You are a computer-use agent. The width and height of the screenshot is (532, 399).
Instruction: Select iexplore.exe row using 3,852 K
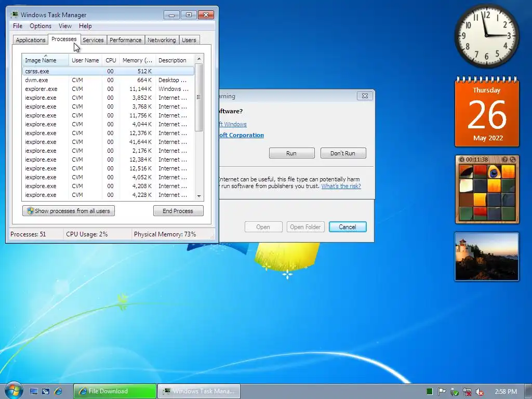pos(108,98)
